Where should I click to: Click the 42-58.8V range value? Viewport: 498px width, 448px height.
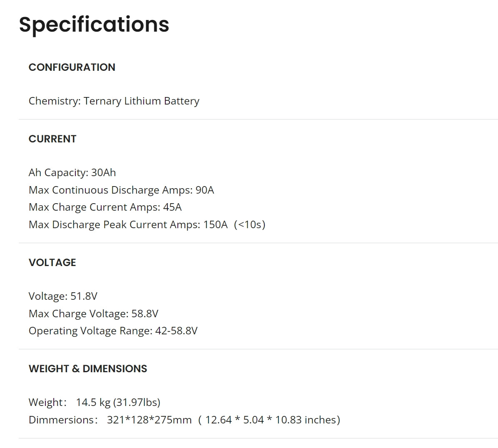pyautogui.click(x=177, y=331)
